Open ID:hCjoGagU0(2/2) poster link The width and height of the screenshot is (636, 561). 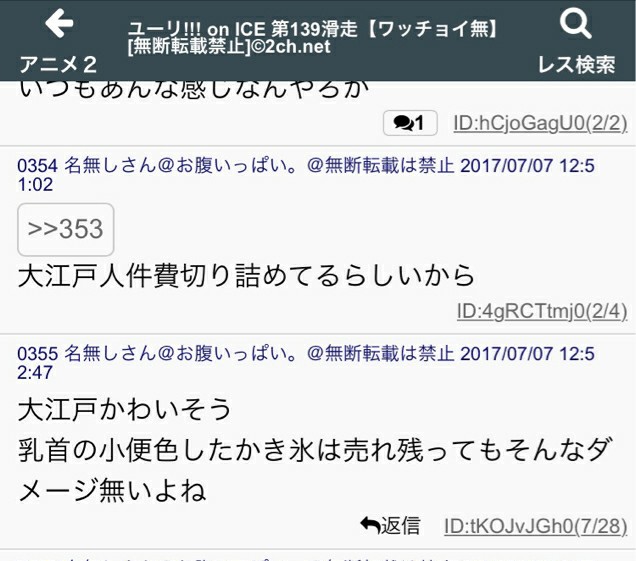(x=540, y=123)
